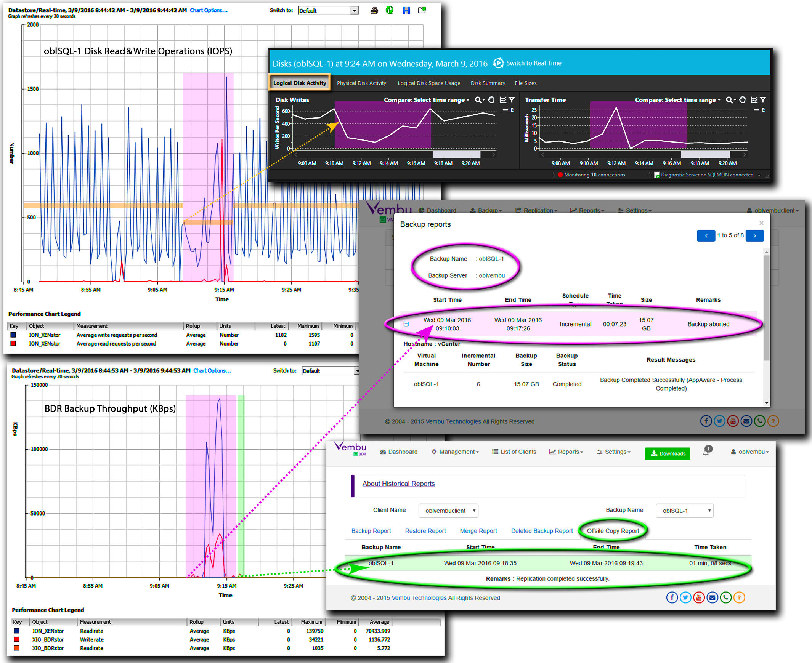812x663 pixels.
Task: Click the backup reports vertical scrollbar
Action: coord(767,307)
